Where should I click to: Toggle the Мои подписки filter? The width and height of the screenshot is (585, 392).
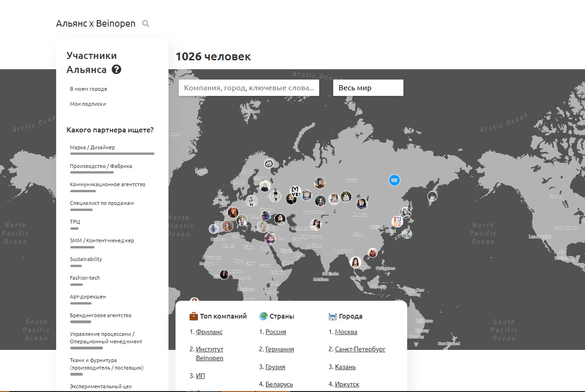(88, 104)
